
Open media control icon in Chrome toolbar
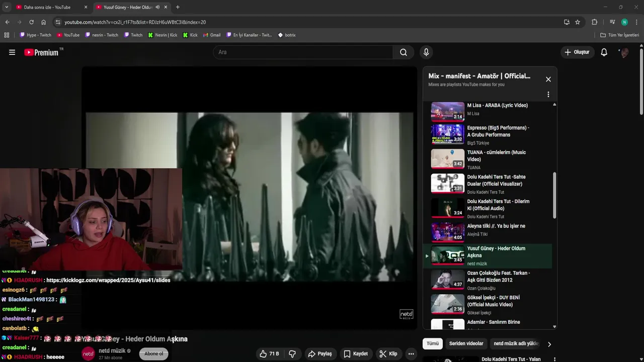pyautogui.click(x=612, y=22)
